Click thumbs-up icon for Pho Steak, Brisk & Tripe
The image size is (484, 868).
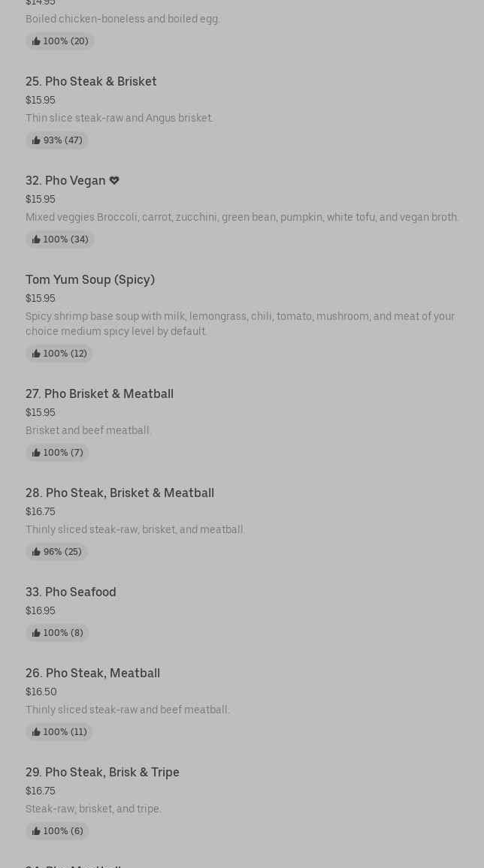36,831
